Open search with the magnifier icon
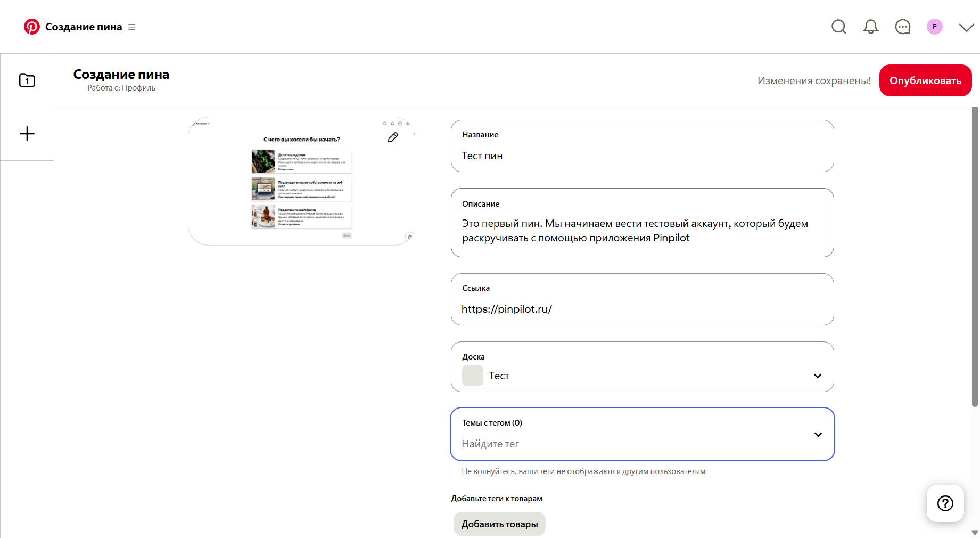The image size is (980, 538). click(839, 27)
